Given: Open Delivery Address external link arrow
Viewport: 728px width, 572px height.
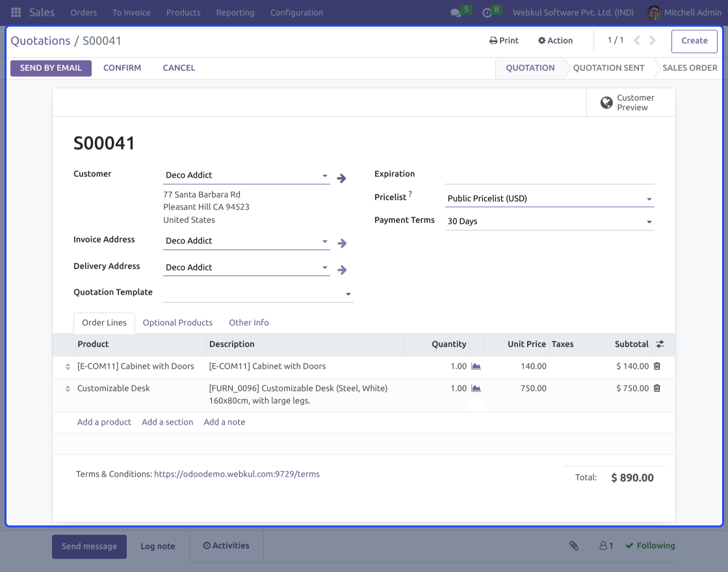Looking at the screenshot, I should pyautogui.click(x=342, y=270).
